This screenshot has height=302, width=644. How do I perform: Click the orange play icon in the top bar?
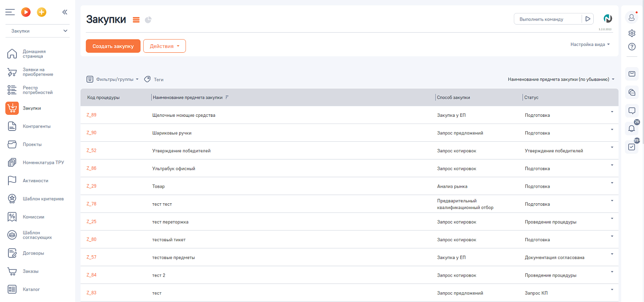click(26, 12)
